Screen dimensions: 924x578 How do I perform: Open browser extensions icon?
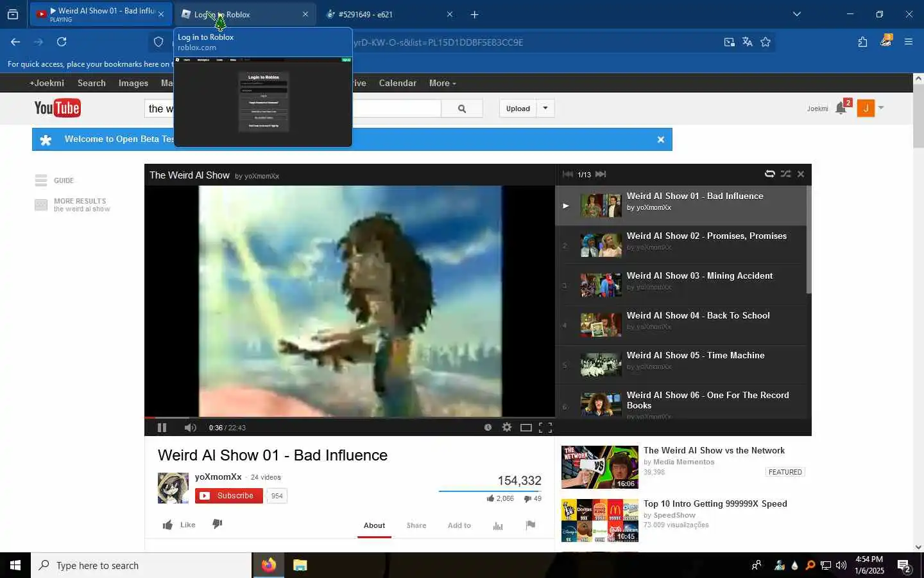click(x=862, y=42)
